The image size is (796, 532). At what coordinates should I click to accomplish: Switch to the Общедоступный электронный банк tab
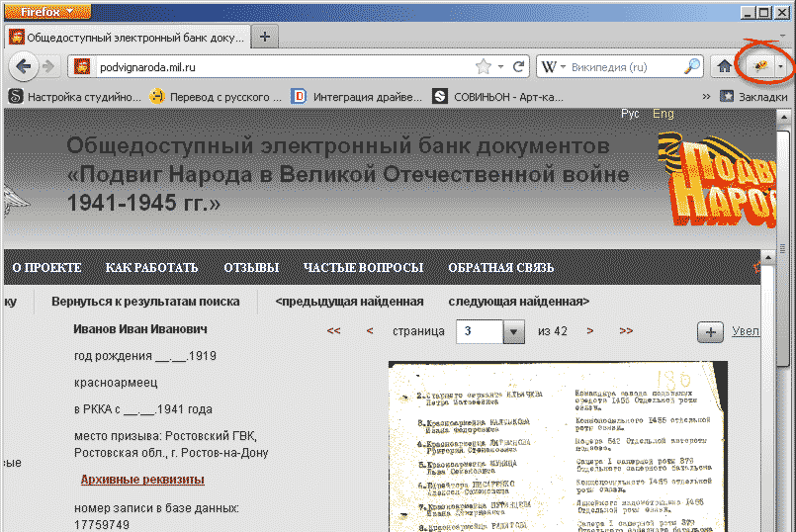(127, 37)
